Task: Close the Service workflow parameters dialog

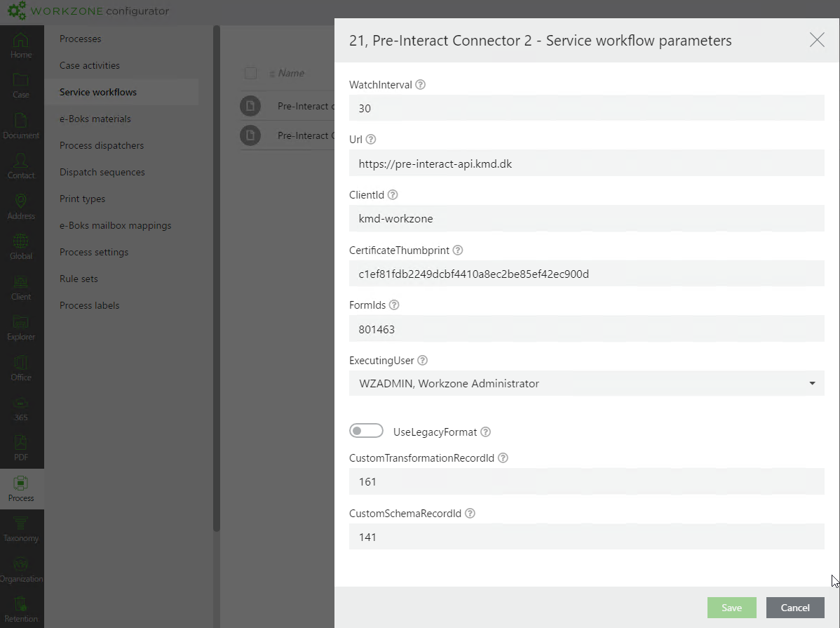Action: coord(817,40)
